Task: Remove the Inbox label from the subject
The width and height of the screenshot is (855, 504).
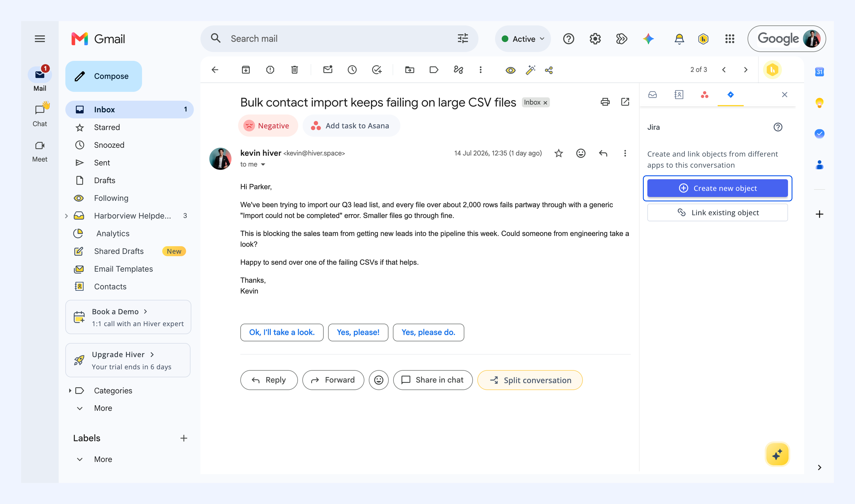Action: [545, 103]
